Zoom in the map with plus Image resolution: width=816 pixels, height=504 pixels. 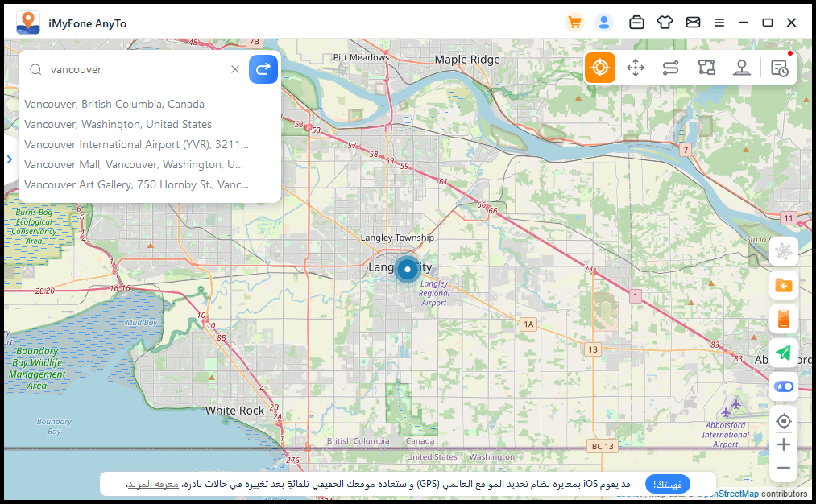(x=783, y=444)
